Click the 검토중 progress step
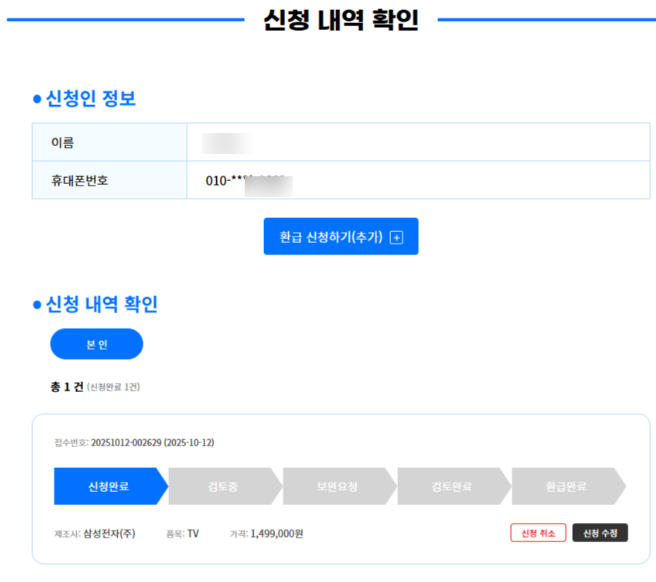 (x=225, y=486)
